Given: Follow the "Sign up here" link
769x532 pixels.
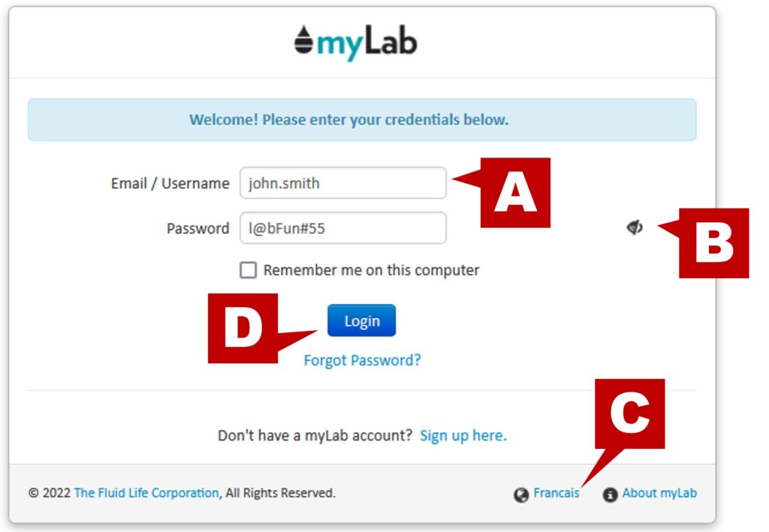Looking at the screenshot, I should [463, 435].
